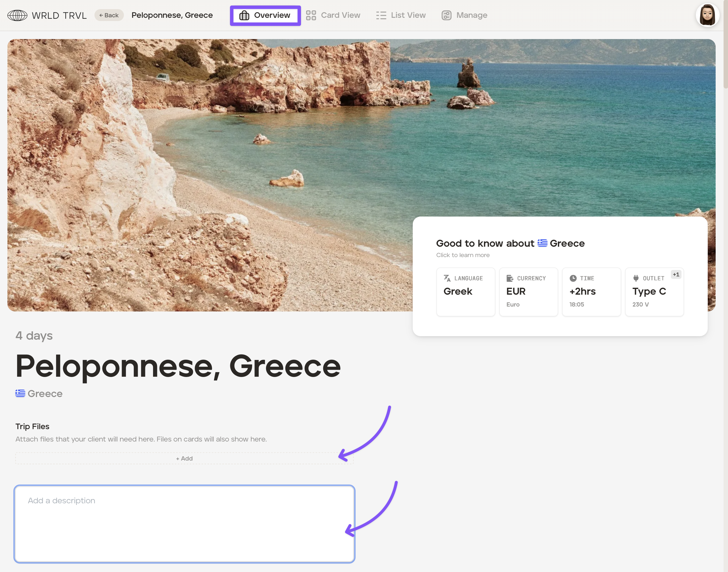This screenshot has width=728, height=572.
Task: Click the clock icon in Time card
Action: coord(573,278)
